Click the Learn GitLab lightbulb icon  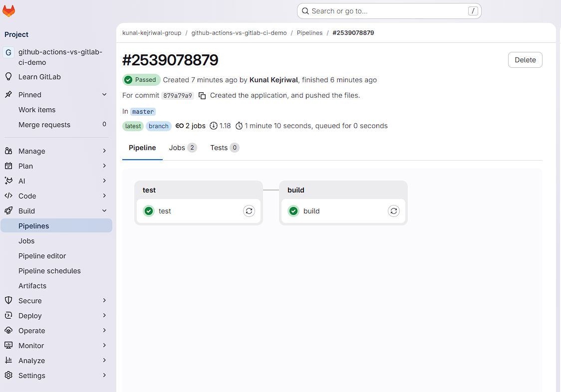click(8, 76)
